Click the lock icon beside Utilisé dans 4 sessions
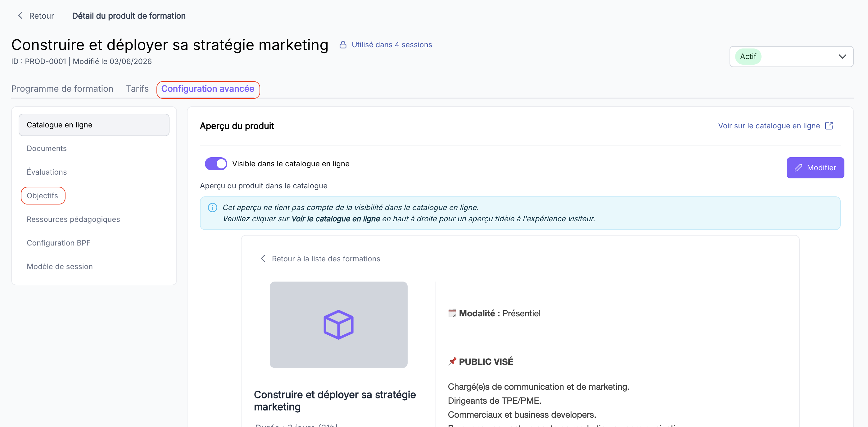Image resolution: width=868 pixels, height=427 pixels. pyautogui.click(x=343, y=44)
